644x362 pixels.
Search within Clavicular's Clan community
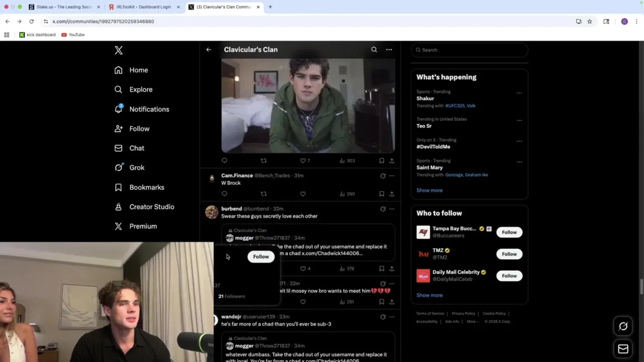(374, 50)
